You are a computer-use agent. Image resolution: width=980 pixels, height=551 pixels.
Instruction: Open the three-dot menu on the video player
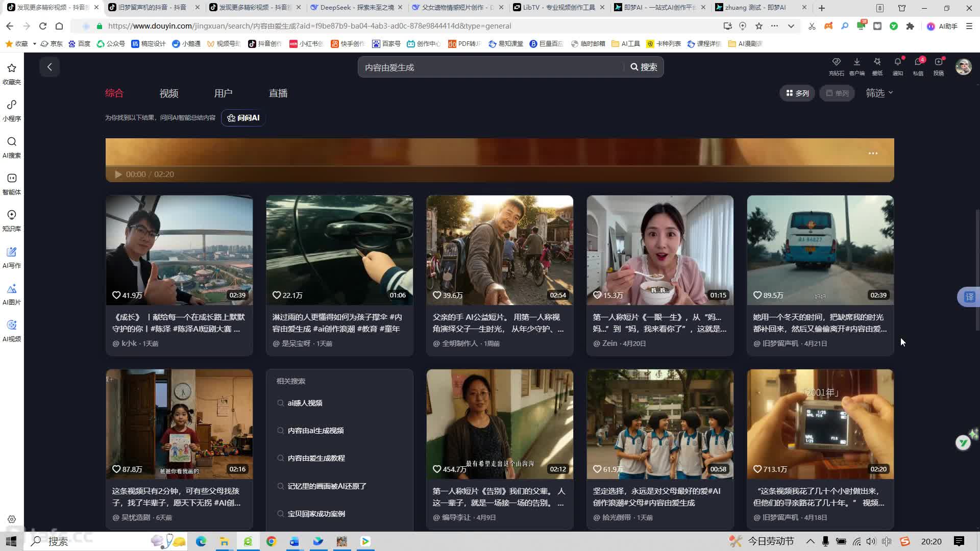pos(873,153)
